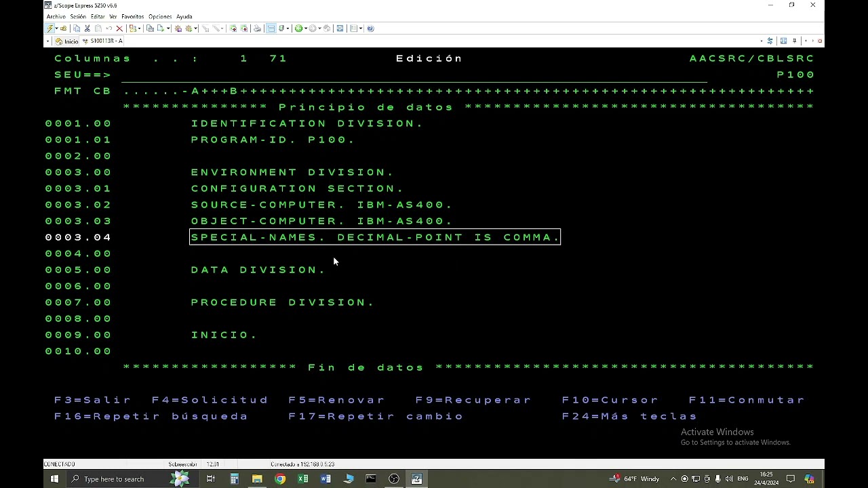Click the ENVIRONMENT DIVISION line
The height and width of the screenshot is (488, 868).
coord(293,172)
